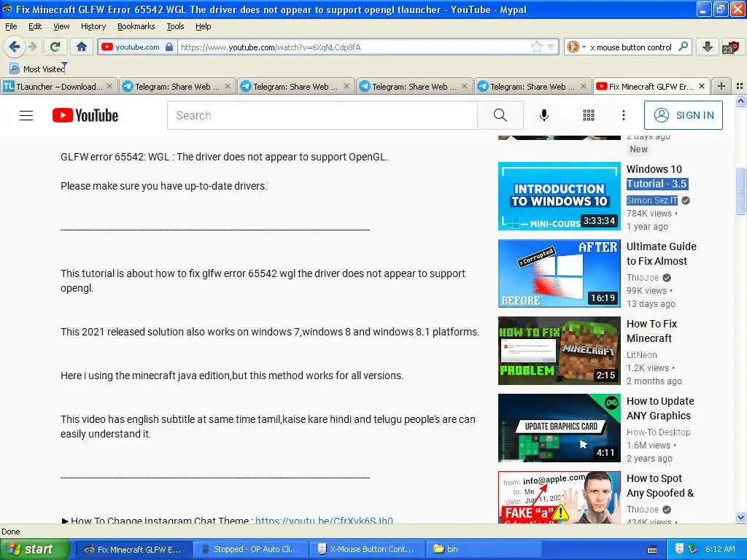Bookmark this page with the star icon

pos(536,47)
